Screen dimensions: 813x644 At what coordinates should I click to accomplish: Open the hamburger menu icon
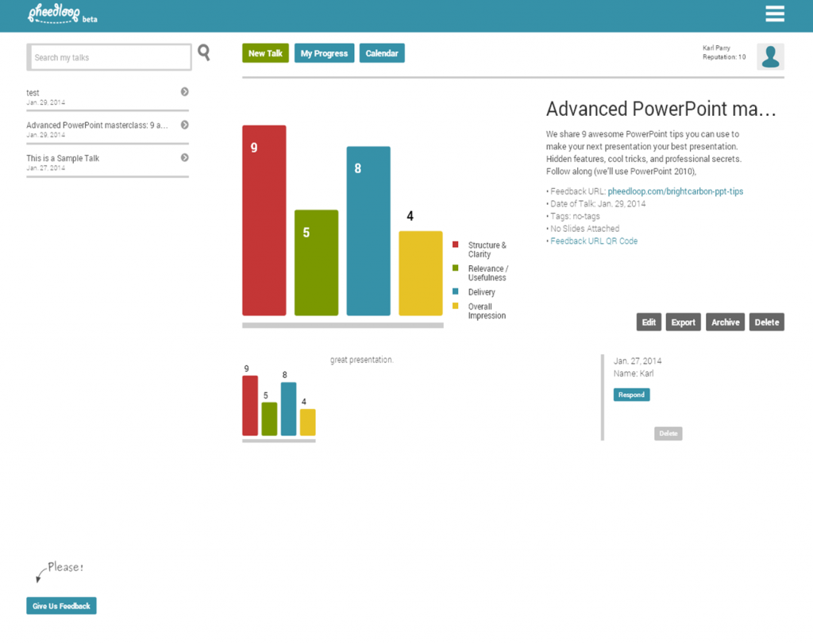click(x=774, y=14)
